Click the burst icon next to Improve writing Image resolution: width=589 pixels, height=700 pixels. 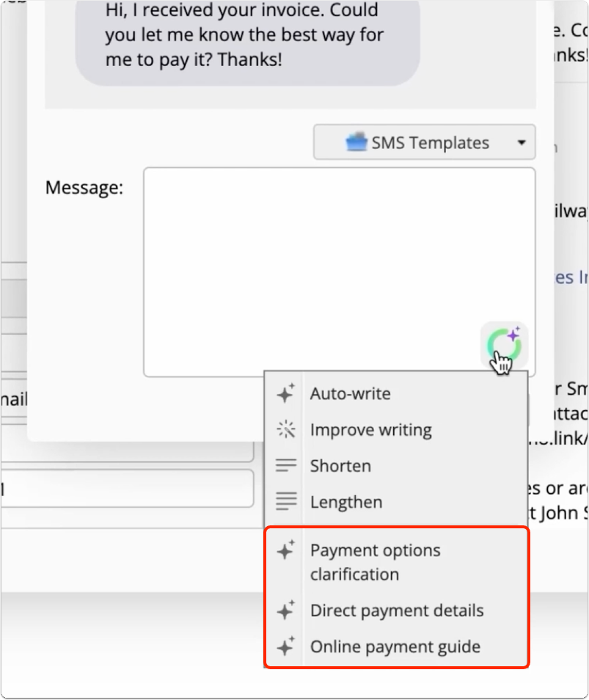point(285,429)
